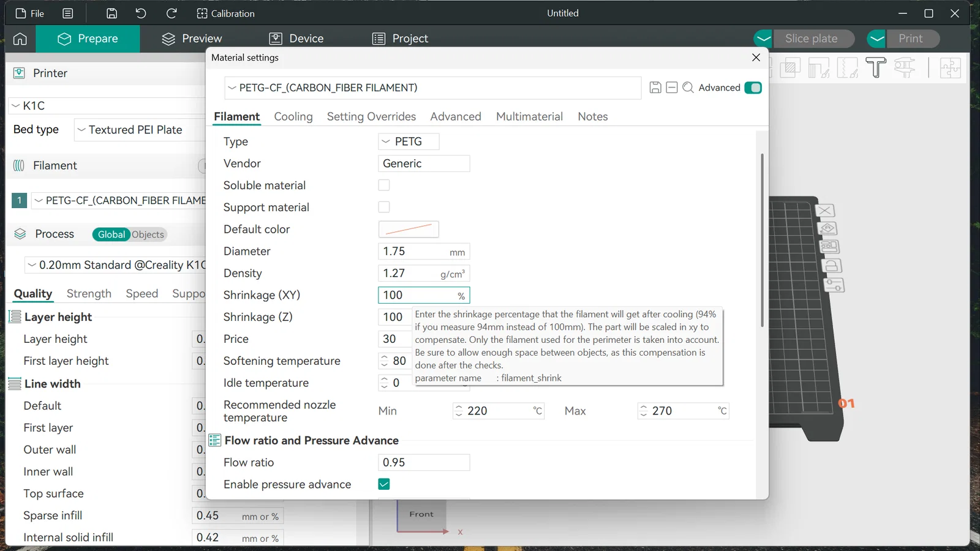Click the Material settings vertical scrollbar
Screen dimensions: 980x551
point(762,240)
